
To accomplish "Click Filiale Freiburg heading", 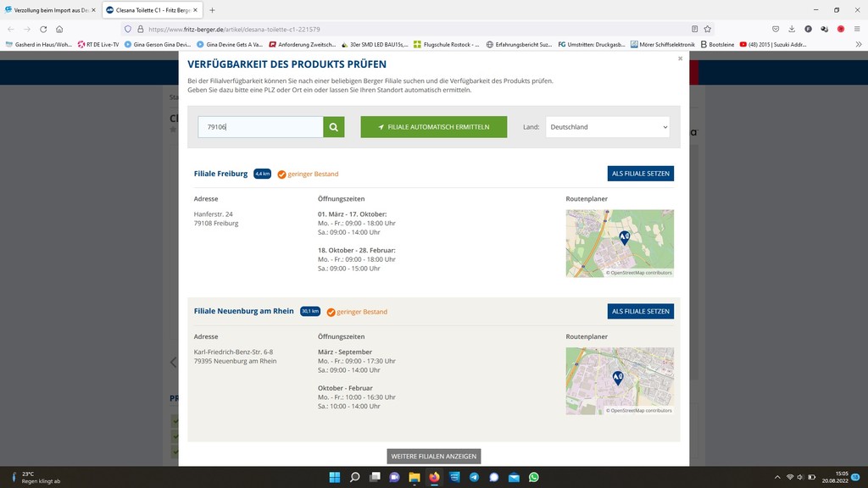I will pyautogui.click(x=221, y=174).
